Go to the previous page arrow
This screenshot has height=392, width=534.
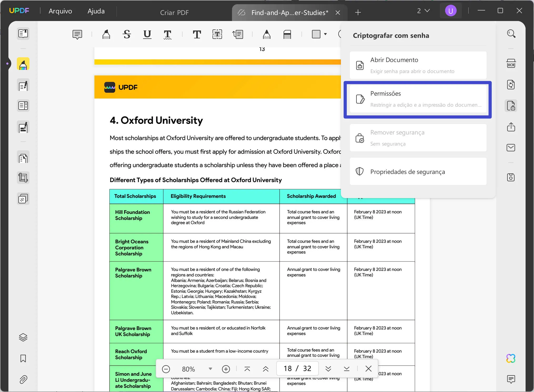tap(266, 369)
